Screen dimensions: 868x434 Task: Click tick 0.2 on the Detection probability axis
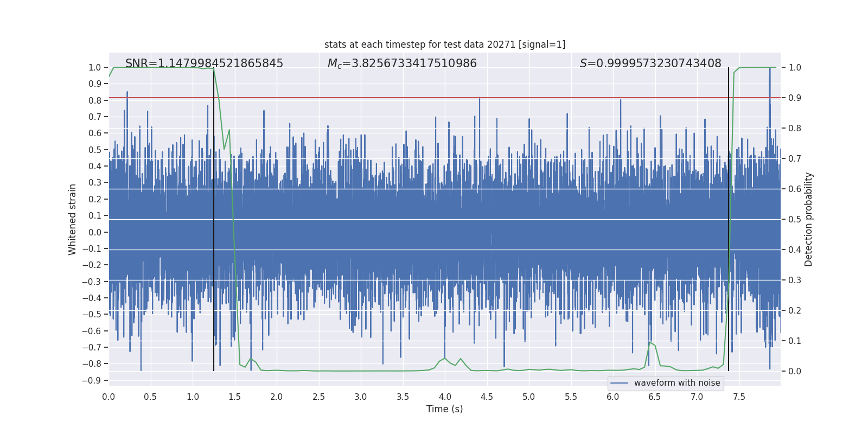point(795,310)
